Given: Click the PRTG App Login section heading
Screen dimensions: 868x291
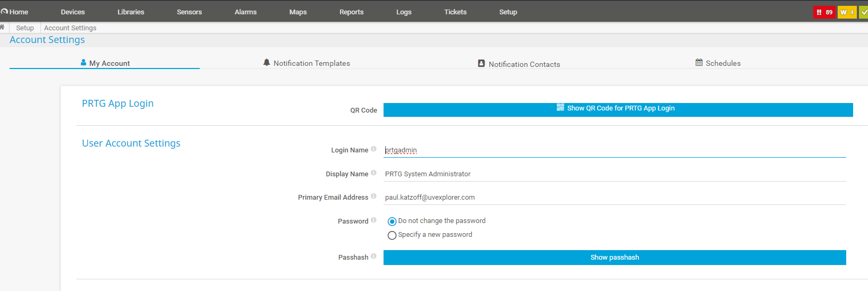Looking at the screenshot, I should 117,104.
